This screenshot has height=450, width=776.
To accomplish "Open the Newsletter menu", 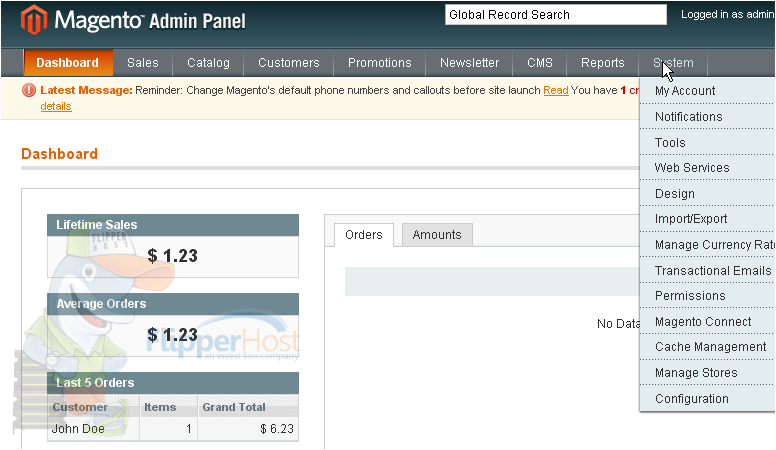I will tap(469, 63).
